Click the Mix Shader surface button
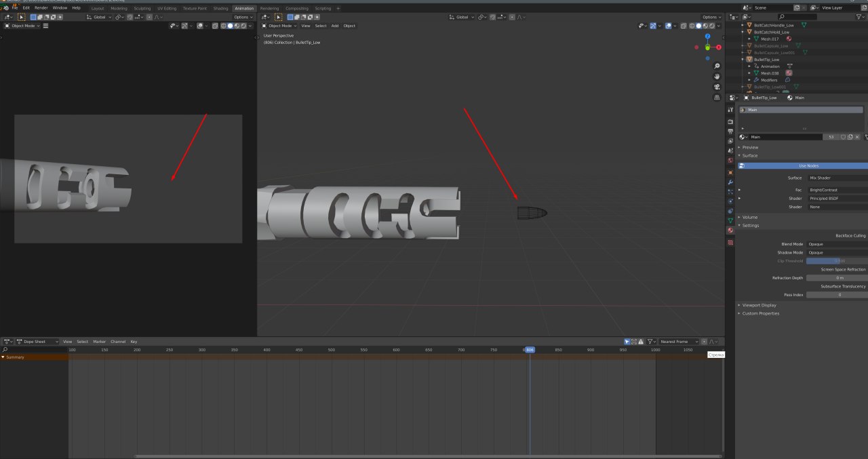Screen dimensions: 868x459 [x=837, y=178]
